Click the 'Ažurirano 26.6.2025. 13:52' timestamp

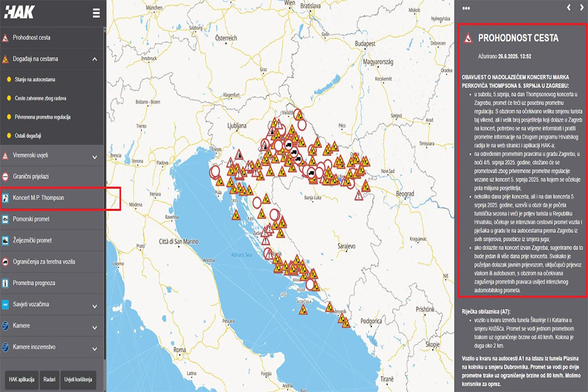(504, 56)
